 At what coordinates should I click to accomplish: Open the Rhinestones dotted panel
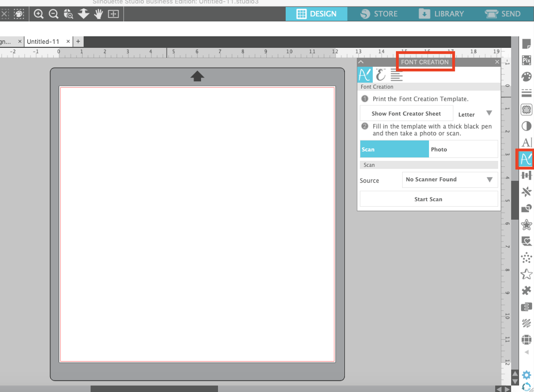coord(526,257)
